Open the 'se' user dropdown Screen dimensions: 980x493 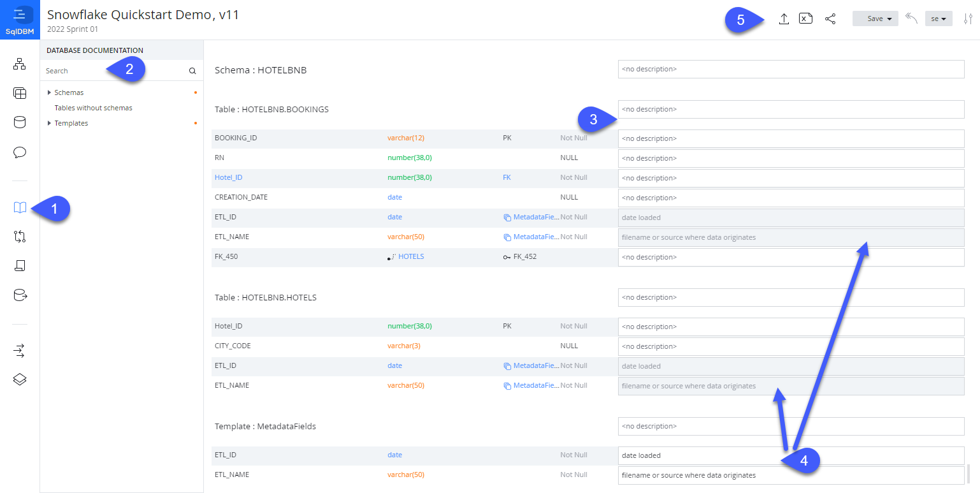(938, 19)
